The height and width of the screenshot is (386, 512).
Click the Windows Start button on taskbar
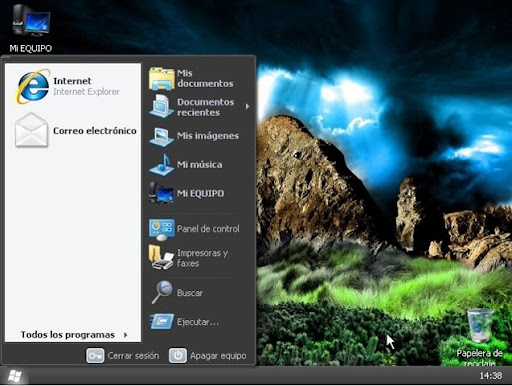pos(15,376)
